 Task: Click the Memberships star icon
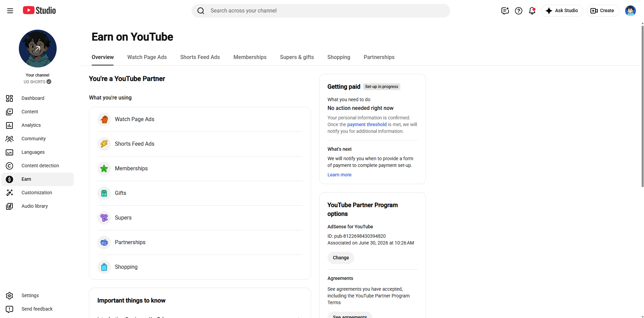tap(104, 169)
